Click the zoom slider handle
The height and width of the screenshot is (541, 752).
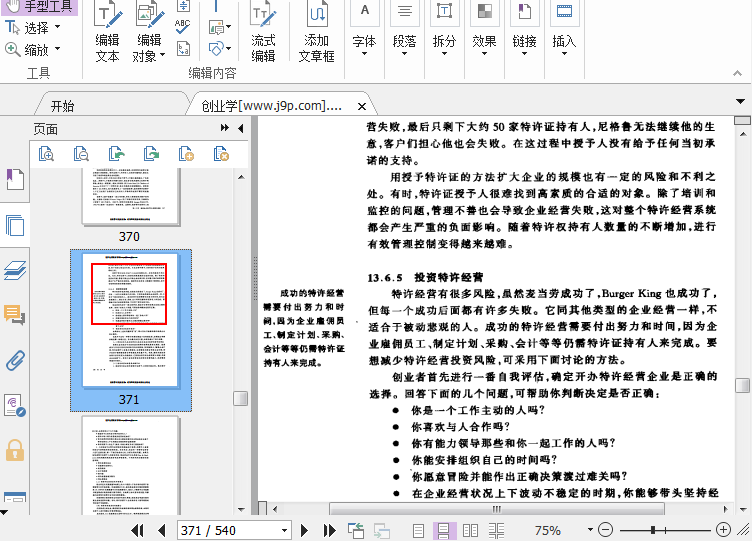653,530
